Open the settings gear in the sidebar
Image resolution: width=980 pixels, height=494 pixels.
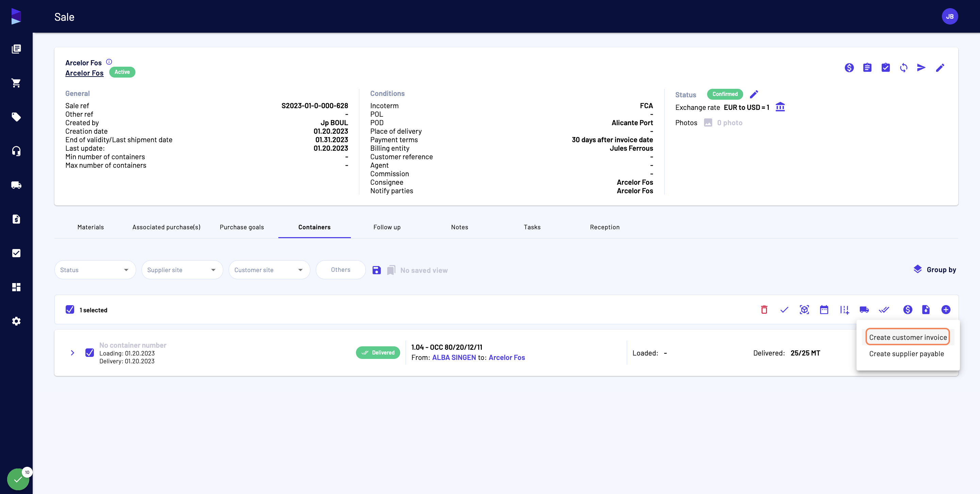[16, 322]
